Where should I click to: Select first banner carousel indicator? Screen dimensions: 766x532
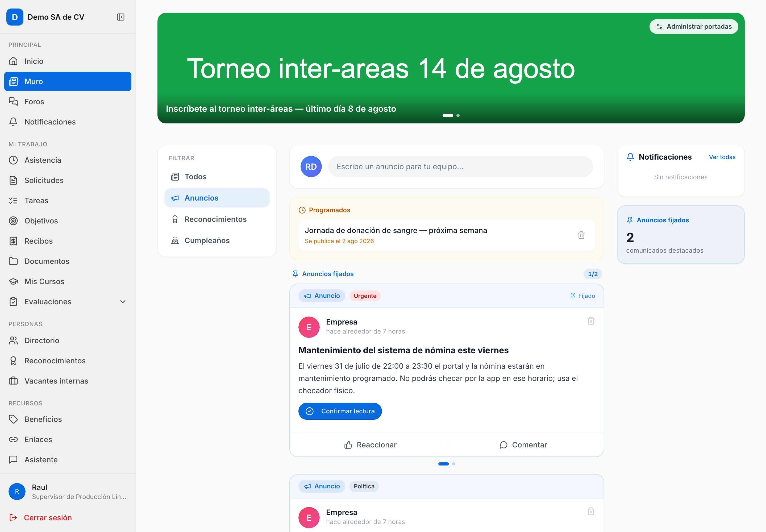click(448, 115)
